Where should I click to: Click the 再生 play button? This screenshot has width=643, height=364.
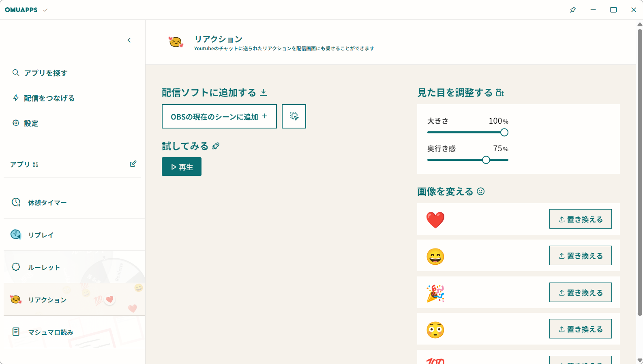182,167
